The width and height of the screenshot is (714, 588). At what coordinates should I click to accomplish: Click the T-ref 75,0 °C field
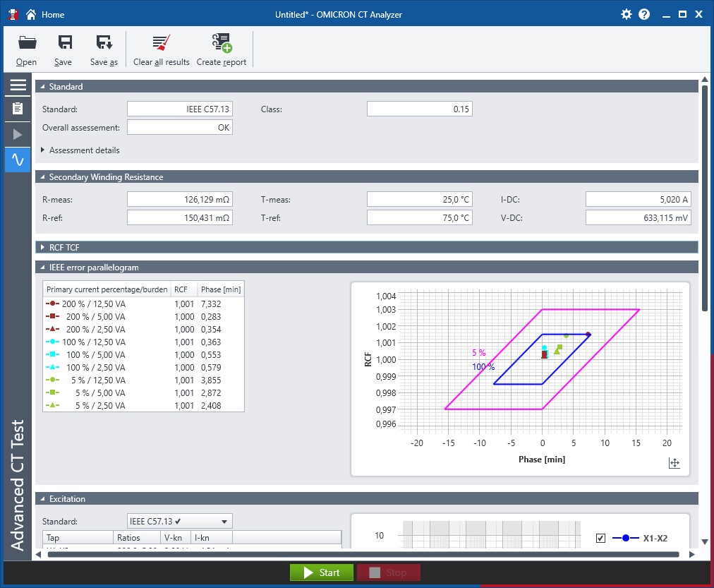point(420,217)
